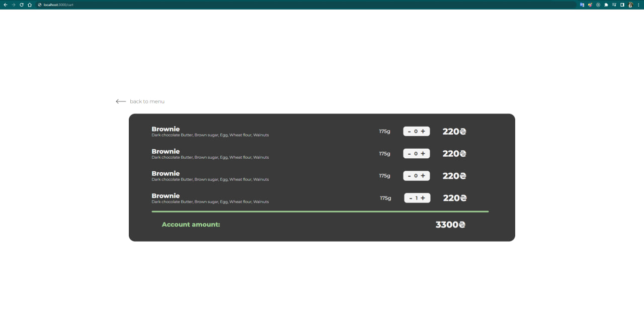The image size is (644, 321).
Task: Open the profile avatar menu
Action: pos(630,5)
